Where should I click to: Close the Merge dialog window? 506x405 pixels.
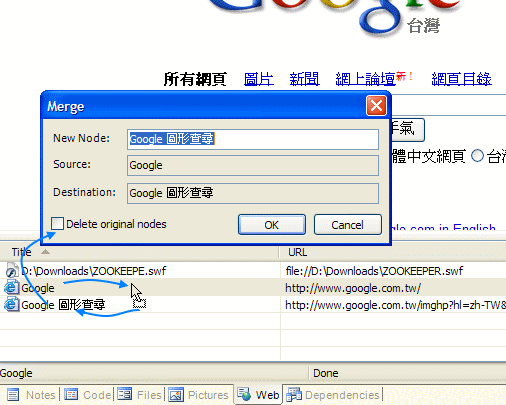coord(376,106)
